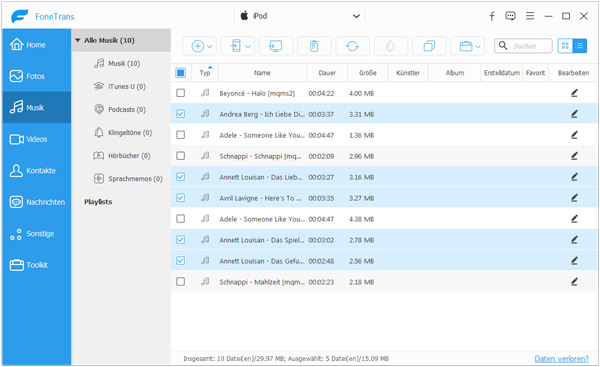Switch to grid view icon
Screen dimensions: 600x367
(x=565, y=46)
